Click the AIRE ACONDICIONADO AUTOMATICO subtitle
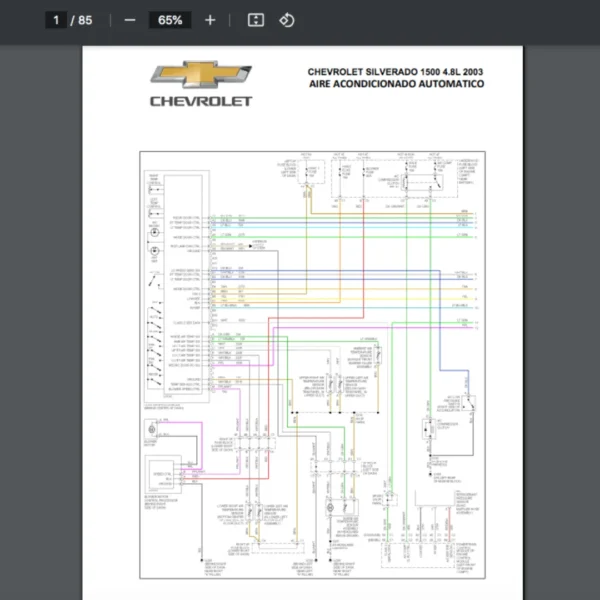Viewport: 600px width, 600px height. coord(397,85)
